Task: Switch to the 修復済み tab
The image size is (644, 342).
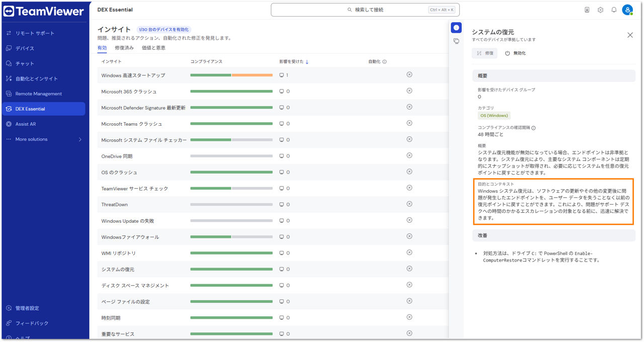Action: pos(124,48)
